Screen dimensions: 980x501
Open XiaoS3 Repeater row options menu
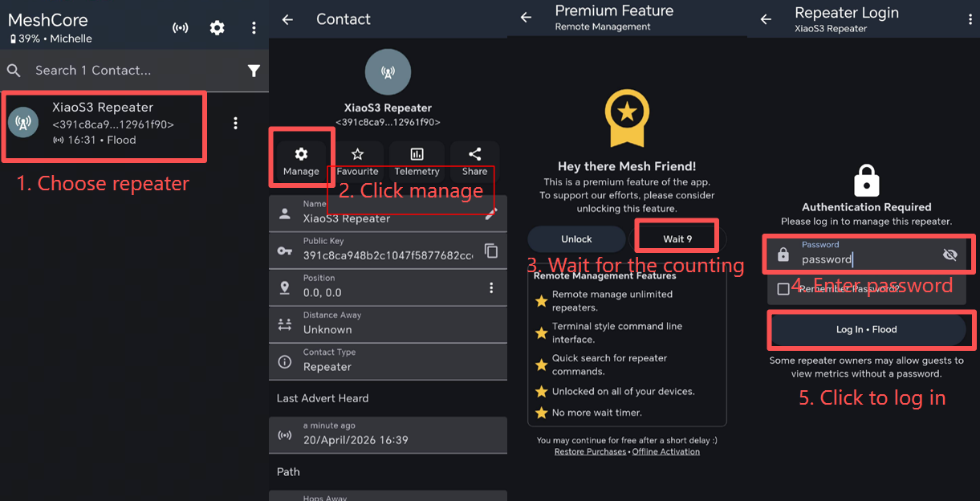(235, 123)
